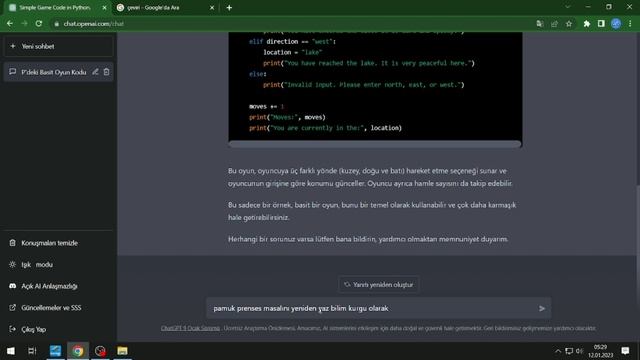Click the horizontal scrollbar of the code block
Image resolution: width=640 pixels, height=360 pixels.
click(375, 144)
